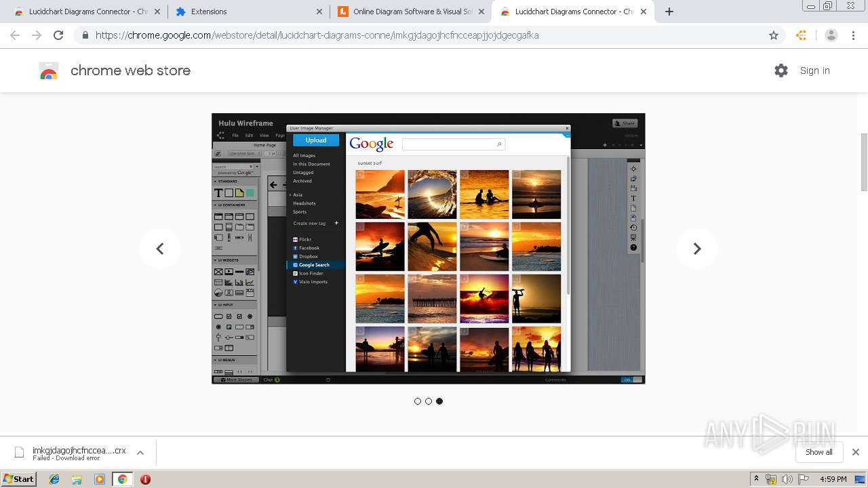This screenshot has width=868, height=488.
Task: Open the network tray icon
Action: (x=771, y=479)
